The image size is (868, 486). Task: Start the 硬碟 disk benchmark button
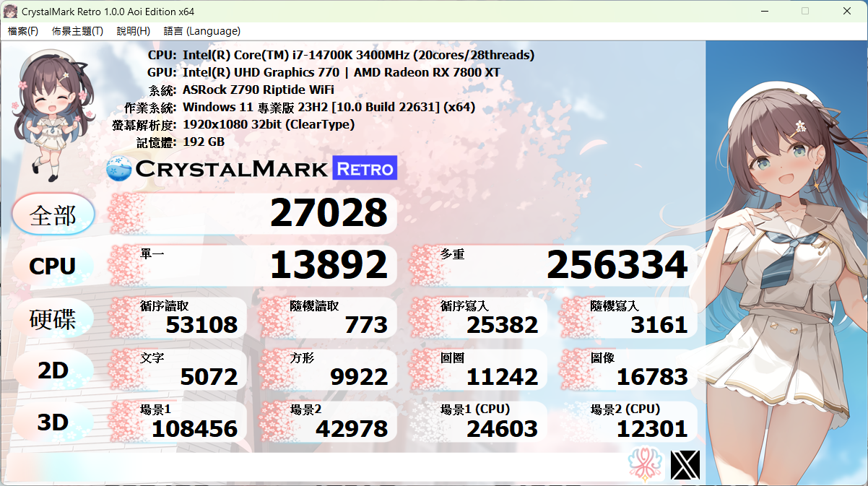pyautogui.click(x=53, y=318)
